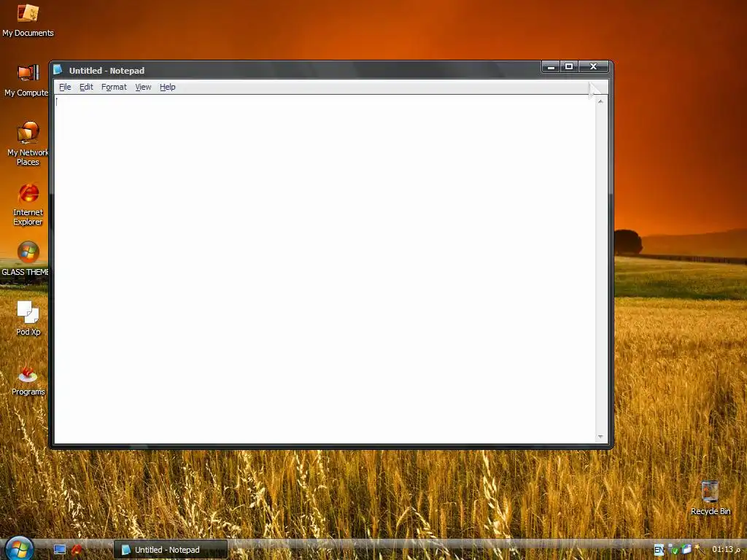Image resolution: width=747 pixels, height=560 pixels.
Task: Click inside the Notepad text area
Action: click(325, 269)
